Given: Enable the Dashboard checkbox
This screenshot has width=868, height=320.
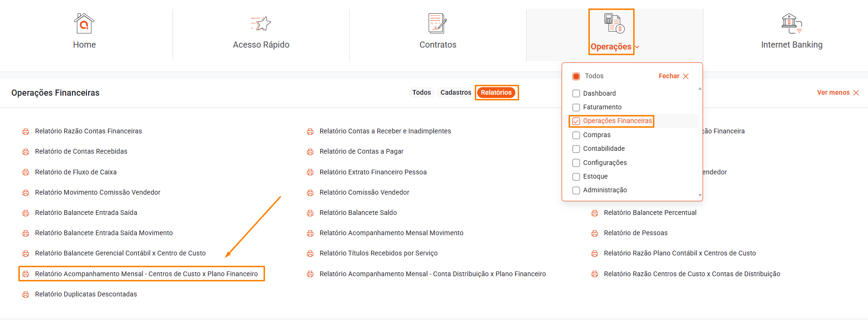Looking at the screenshot, I should (576, 93).
